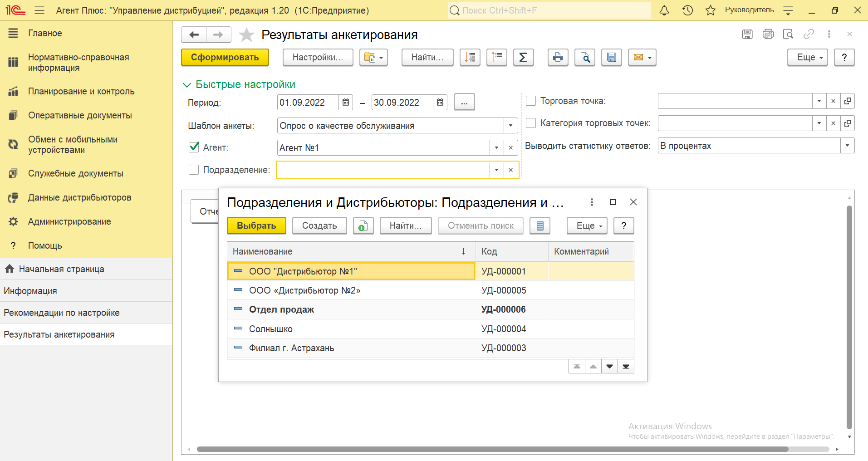Open dialog Еще dropdown
Image resolution: width=868 pixels, height=461 pixels.
click(x=587, y=226)
